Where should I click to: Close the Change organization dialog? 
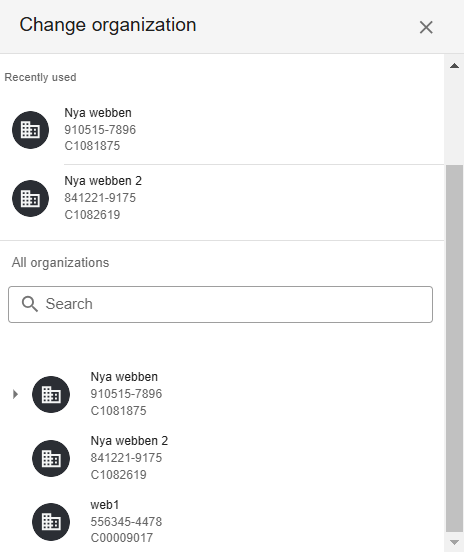tap(426, 27)
